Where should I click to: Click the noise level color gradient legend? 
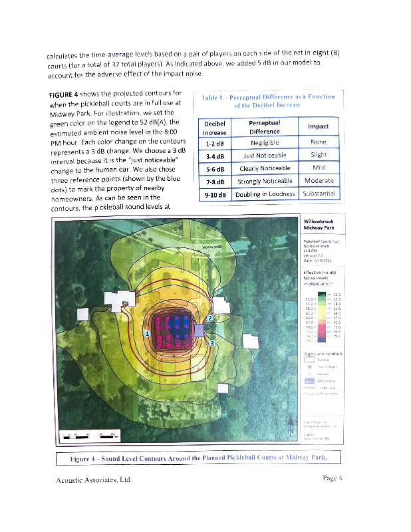point(321,317)
